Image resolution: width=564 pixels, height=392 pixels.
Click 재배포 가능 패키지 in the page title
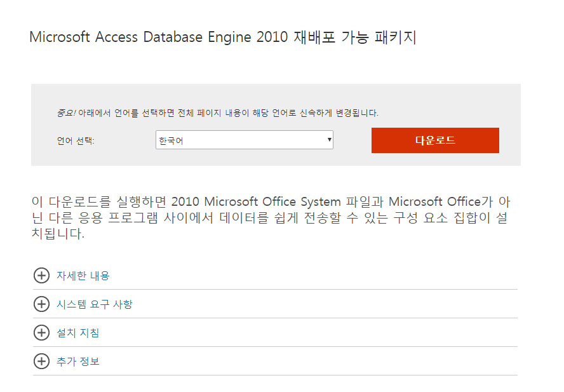[x=355, y=37]
